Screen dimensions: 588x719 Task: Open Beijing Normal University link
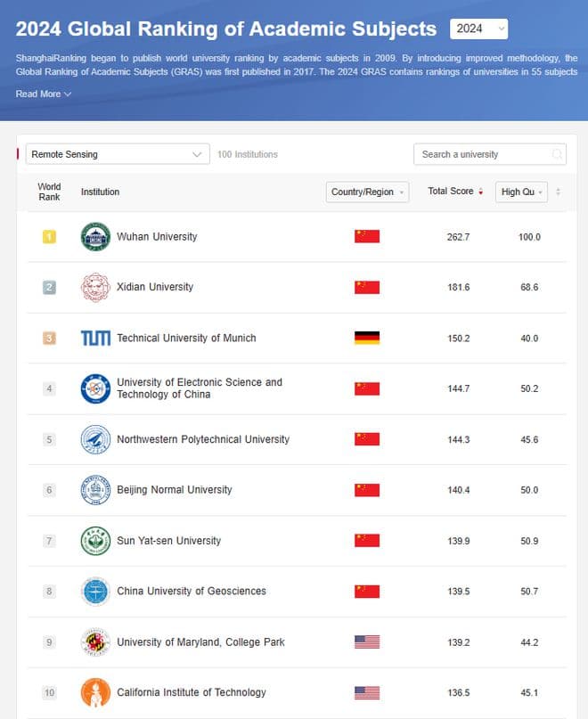pos(175,490)
